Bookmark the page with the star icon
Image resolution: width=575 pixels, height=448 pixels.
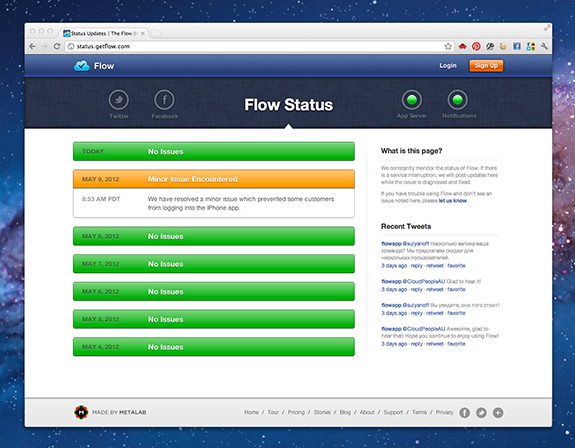coord(448,46)
